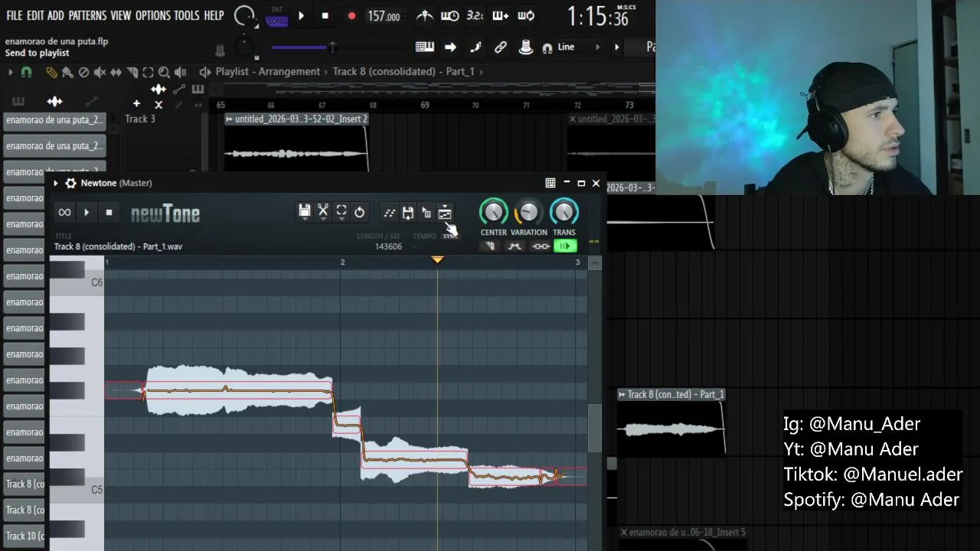The height and width of the screenshot is (551, 980).
Task: Toggle loop recording icon
Action: (x=526, y=16)
